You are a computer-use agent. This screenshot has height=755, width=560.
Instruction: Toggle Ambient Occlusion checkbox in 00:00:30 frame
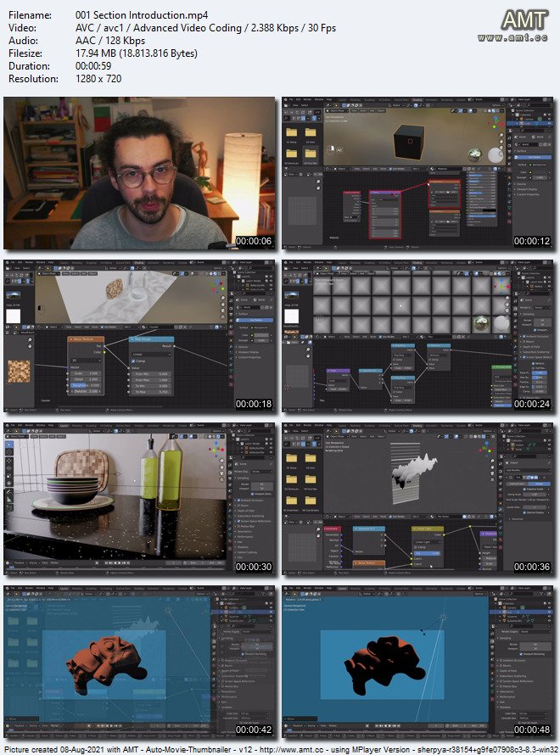coord(238,501)
